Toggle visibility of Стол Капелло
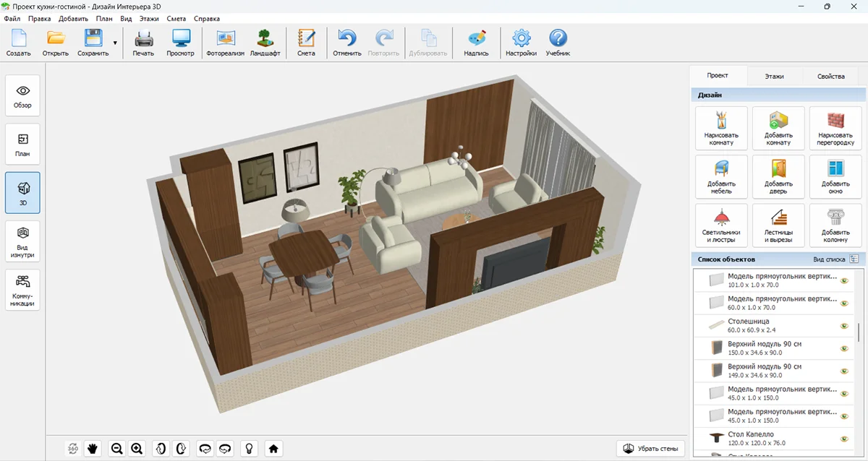Screen dimensions: 868x461 point(844,439)
